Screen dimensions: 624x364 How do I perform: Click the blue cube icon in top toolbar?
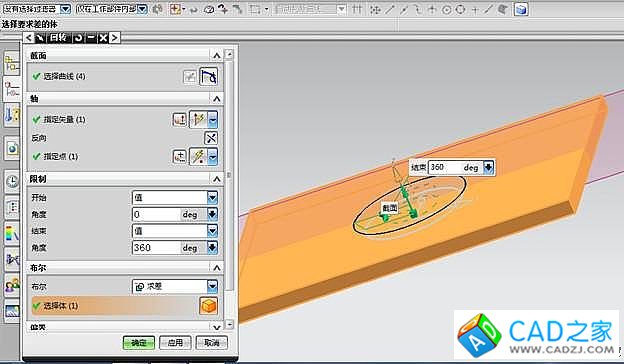[521, 9]
